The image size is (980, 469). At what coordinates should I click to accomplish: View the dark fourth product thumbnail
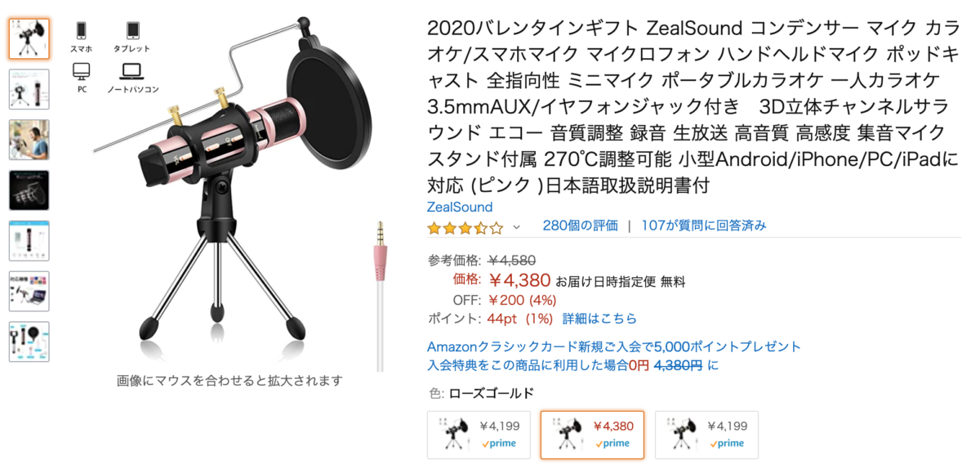coord(29,190)
